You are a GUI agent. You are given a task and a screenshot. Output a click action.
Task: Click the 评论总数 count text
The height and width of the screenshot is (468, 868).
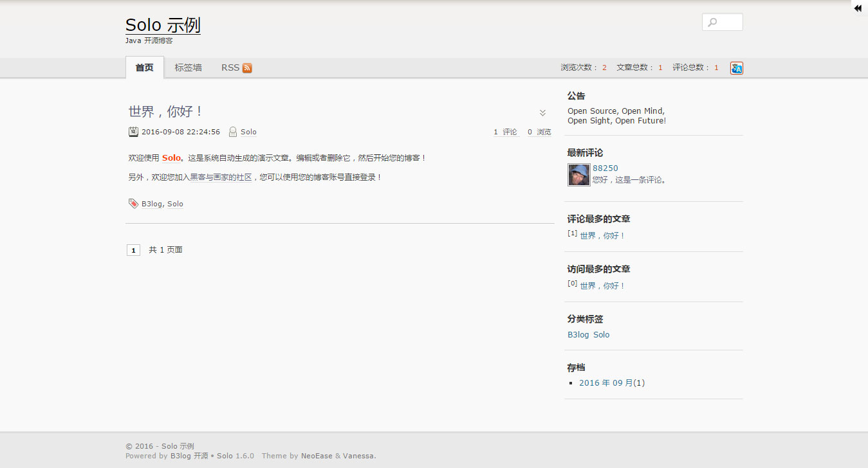click(695, 67)
